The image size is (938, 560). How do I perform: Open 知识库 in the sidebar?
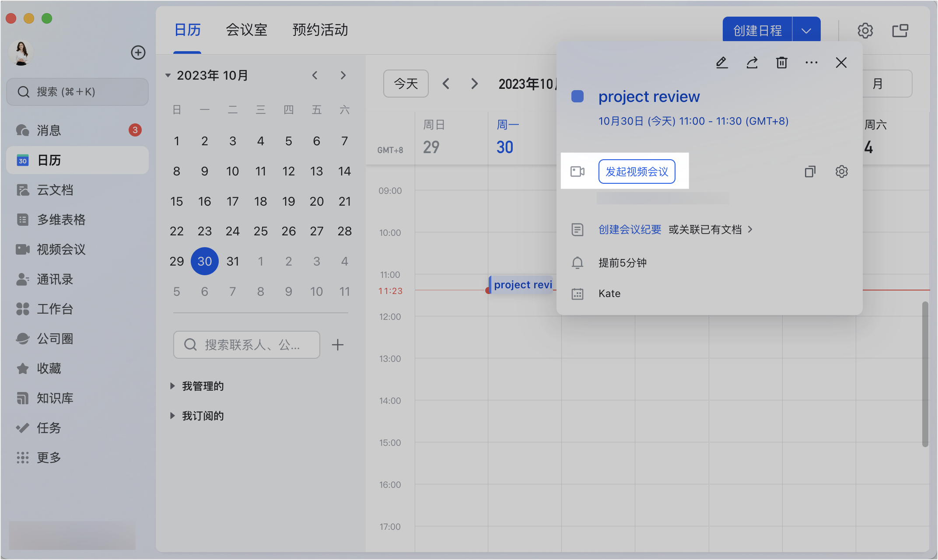(x=77, y=398)
